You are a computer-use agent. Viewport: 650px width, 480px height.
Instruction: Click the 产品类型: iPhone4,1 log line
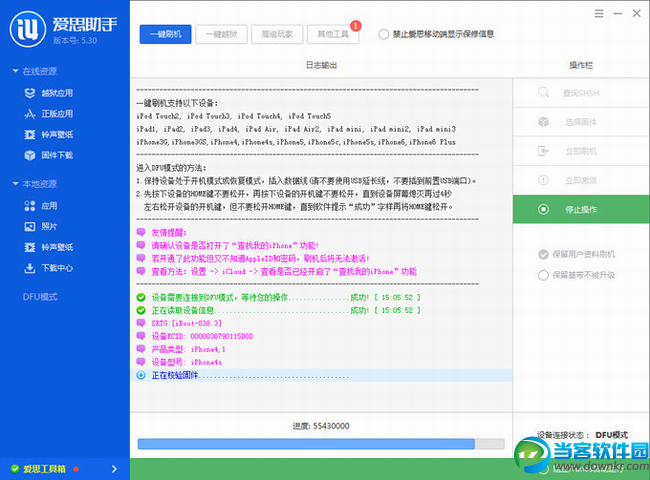(x=188, y=349)
